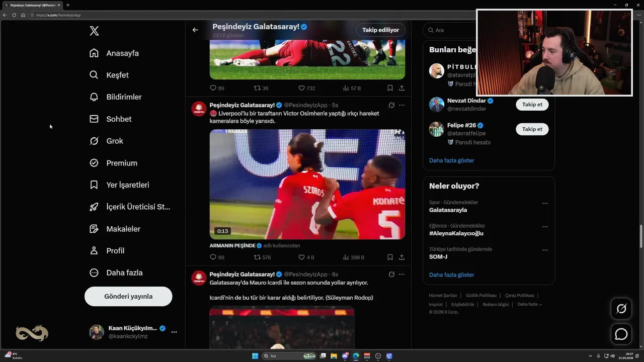
Task: Open File Explorer from the taskbar
Action: pyautogui.click(x=334, y=356)
